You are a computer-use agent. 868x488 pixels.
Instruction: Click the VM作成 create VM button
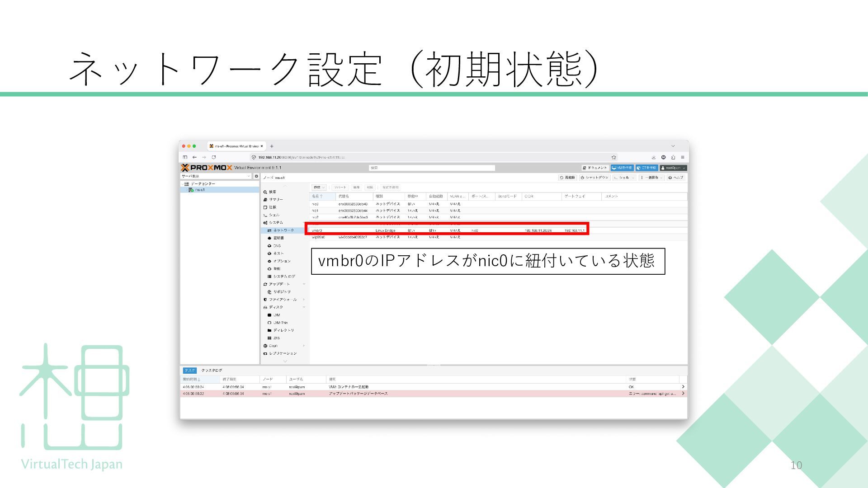pyautogui.click(x=622, y=168)
